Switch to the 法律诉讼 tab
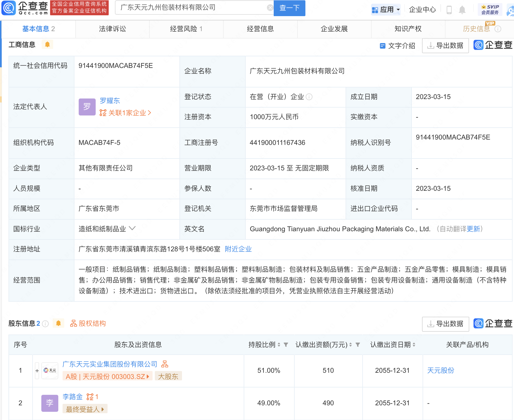Image resolution: width=514 pixels, height=420 pixels. pyautogui.click(x=112, y=29)
